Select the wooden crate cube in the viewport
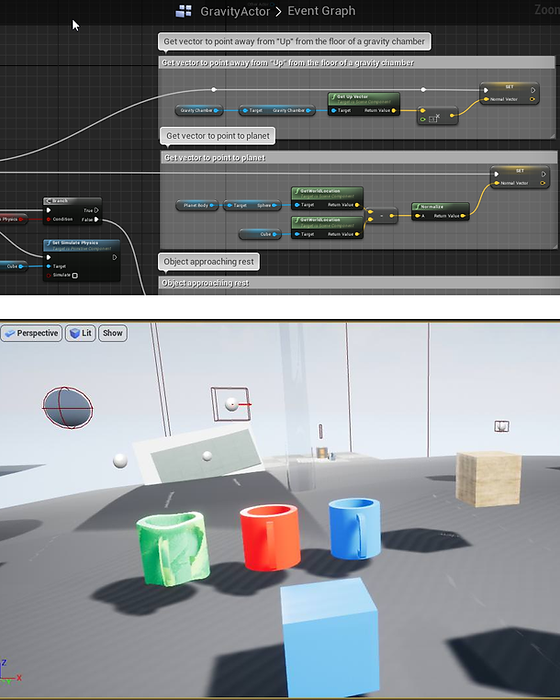The width and height of the screenshot is (560, 700). point(488,479)
